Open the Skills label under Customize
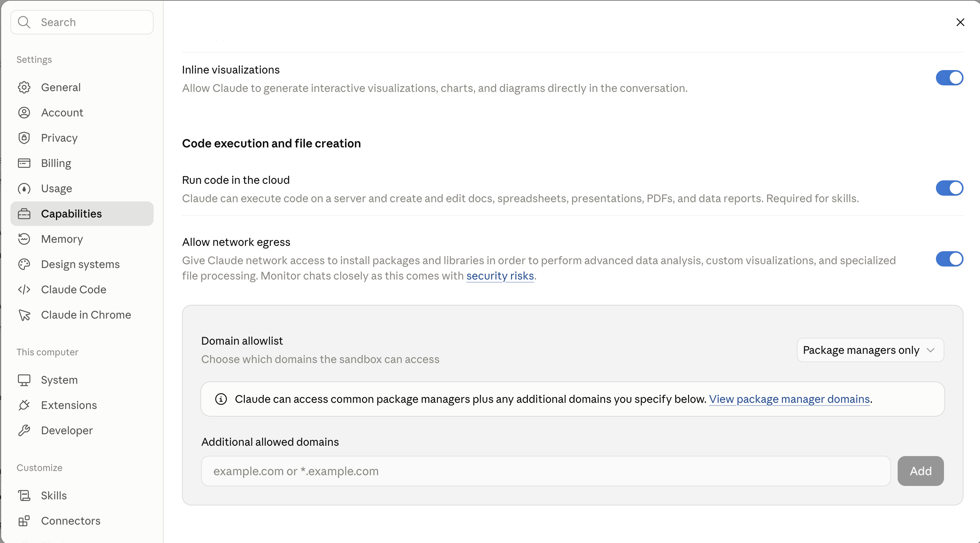This screenshot has width=980, height=543. click(54, 496)
